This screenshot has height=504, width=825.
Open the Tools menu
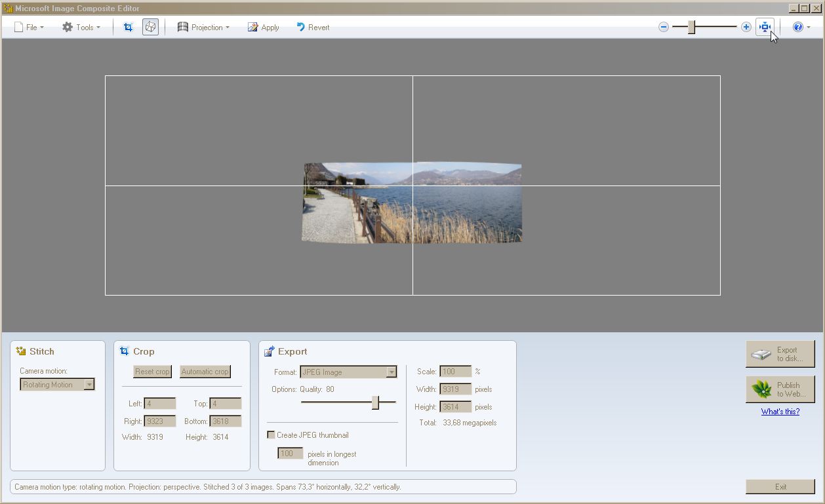81,27
